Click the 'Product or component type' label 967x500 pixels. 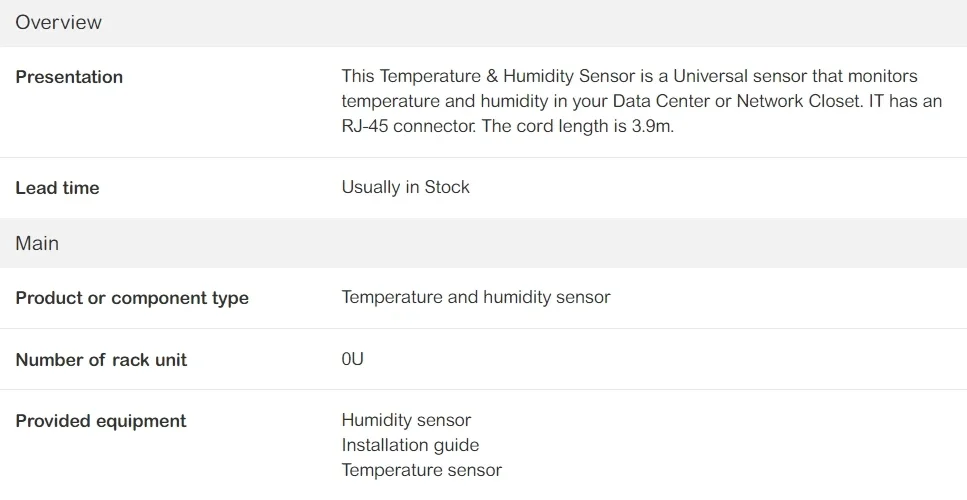132,298
